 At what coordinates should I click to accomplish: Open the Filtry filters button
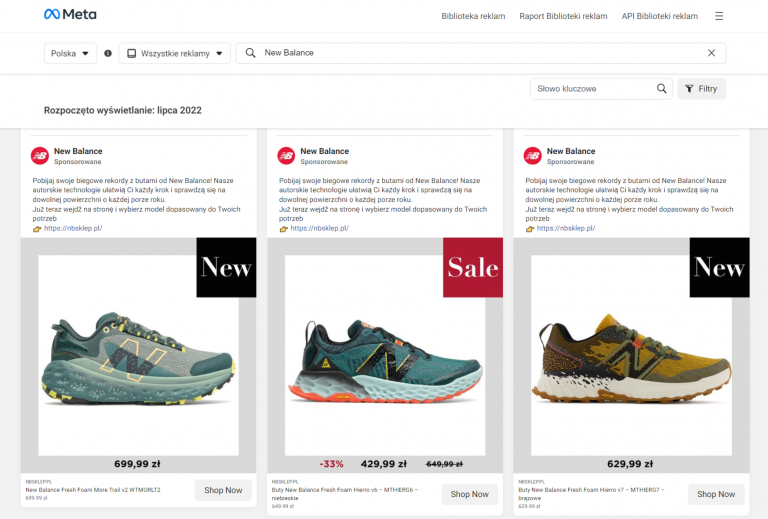[x=701, y=89]
